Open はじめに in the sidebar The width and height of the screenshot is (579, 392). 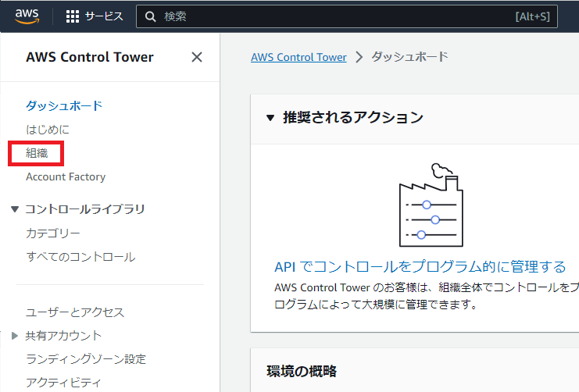pyautogui.click(x=48, y=130)
